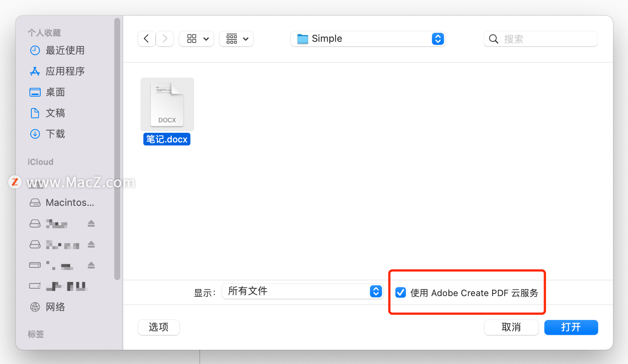
Task: Click the desktop icon beside 桌面
Action: [x=35, y=92]
